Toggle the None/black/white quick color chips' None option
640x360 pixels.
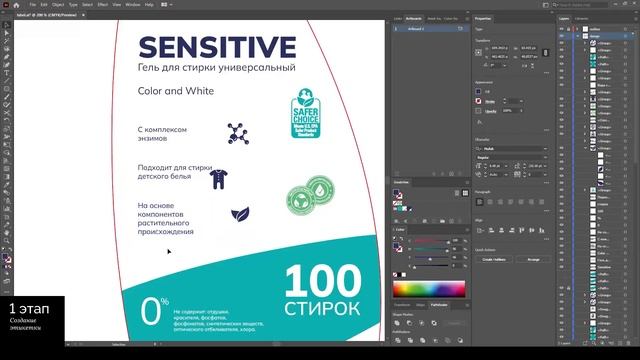pyautogui.click(x=395, y=274)
